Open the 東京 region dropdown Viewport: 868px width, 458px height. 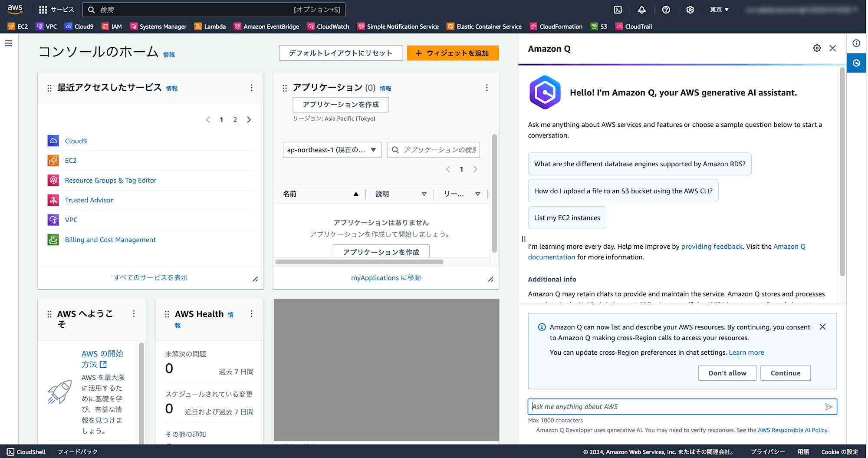pos(719,10)
